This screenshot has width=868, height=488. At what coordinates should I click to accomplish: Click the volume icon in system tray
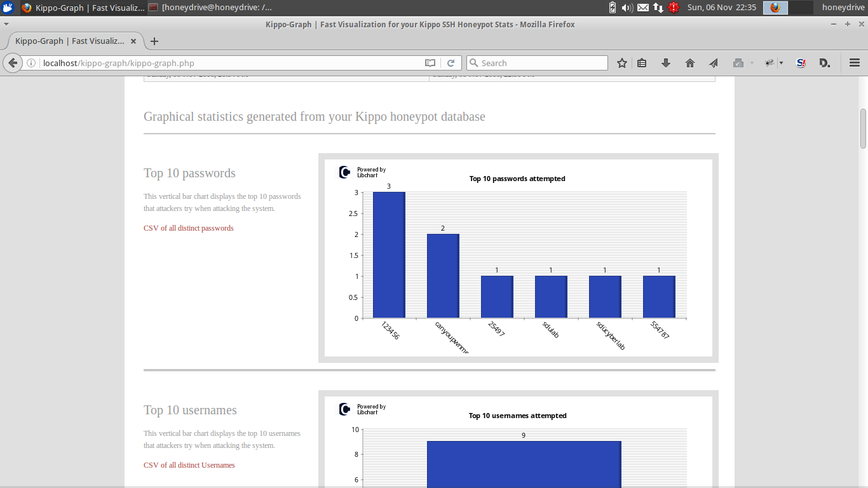[627, 8]
